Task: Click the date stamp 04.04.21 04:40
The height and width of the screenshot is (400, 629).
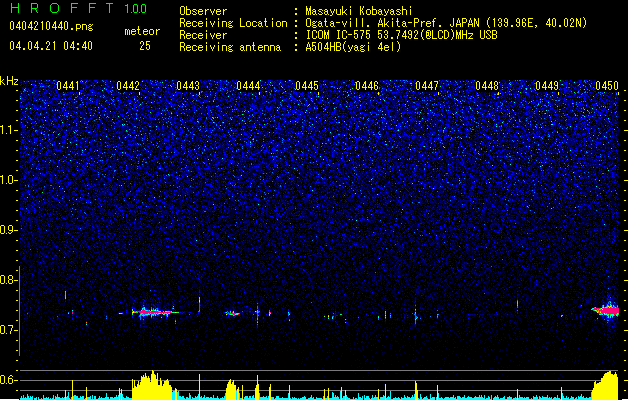Action: [51, 46]
